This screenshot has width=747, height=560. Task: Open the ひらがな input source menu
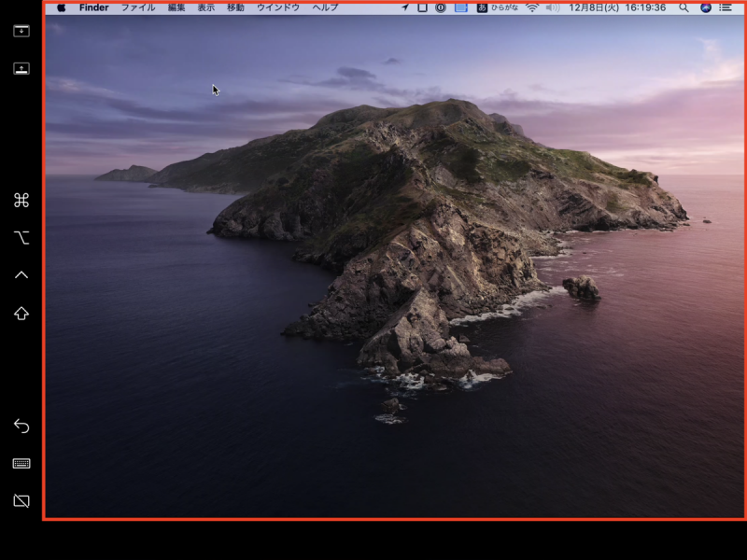498,7
